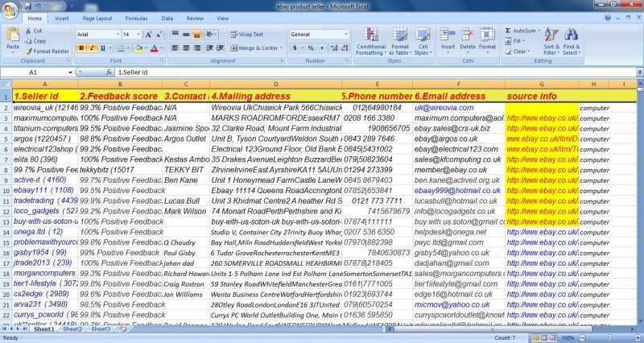Enable Wrap Text
644x343 pixels.
click(x=246, y=35)
